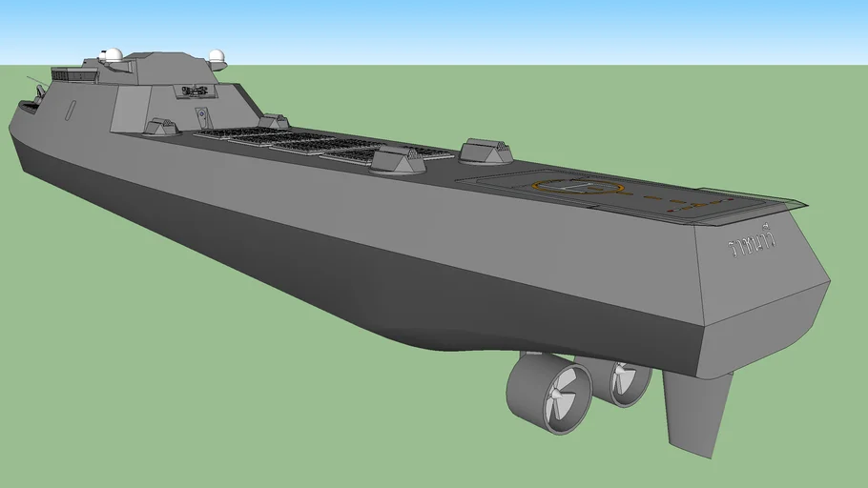Click the bow gun at the ship's front
The height and width of the screenshot is (488, 868).
[x=38, y=91]
